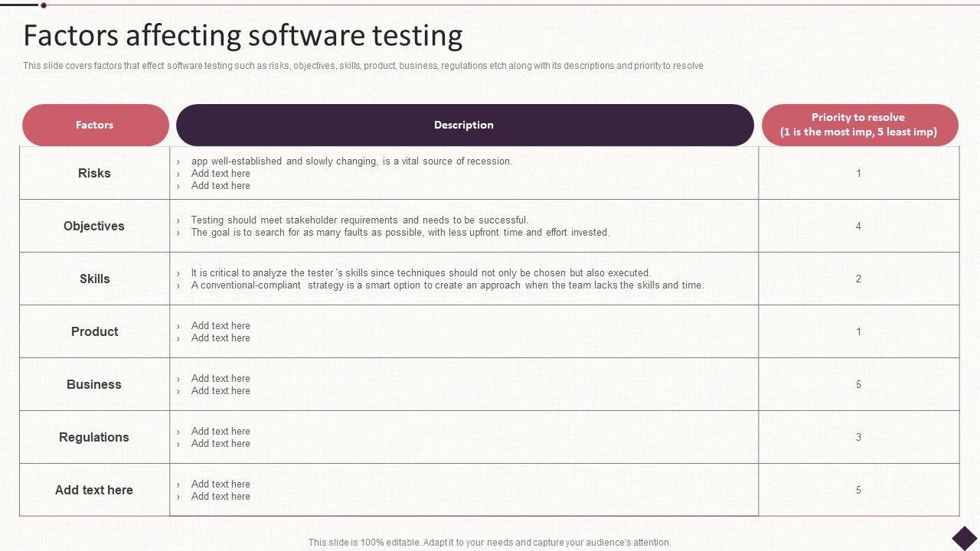
Task: Click the Description header bar
Action: click(464, 125)
